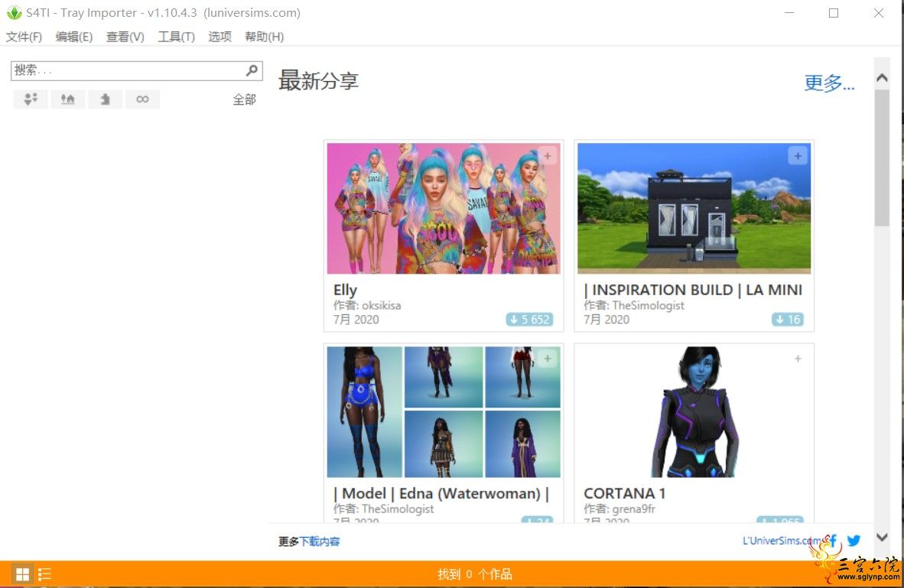Maximize the Tray Importer window
The width and height of the screenshot is (904, 588).
(834, 13)
